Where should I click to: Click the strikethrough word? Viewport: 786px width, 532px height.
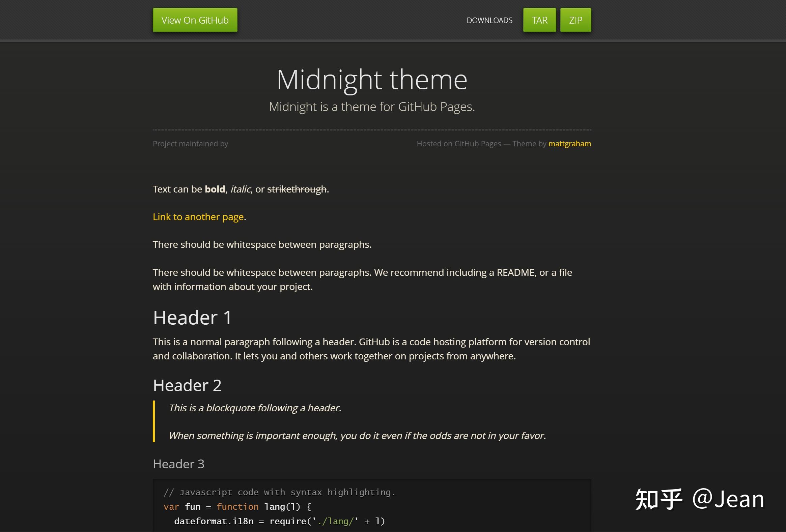pyautogui.click(x=297, y=189)
